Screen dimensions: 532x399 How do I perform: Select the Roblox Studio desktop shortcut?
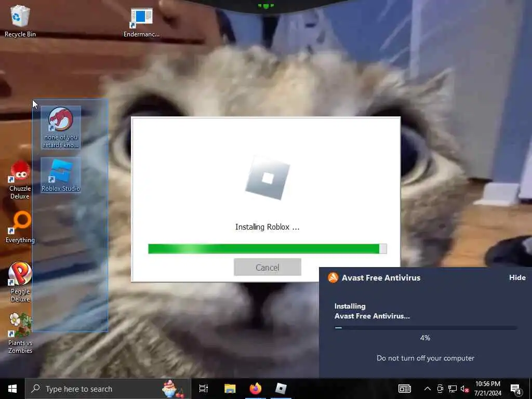(61, 175)
